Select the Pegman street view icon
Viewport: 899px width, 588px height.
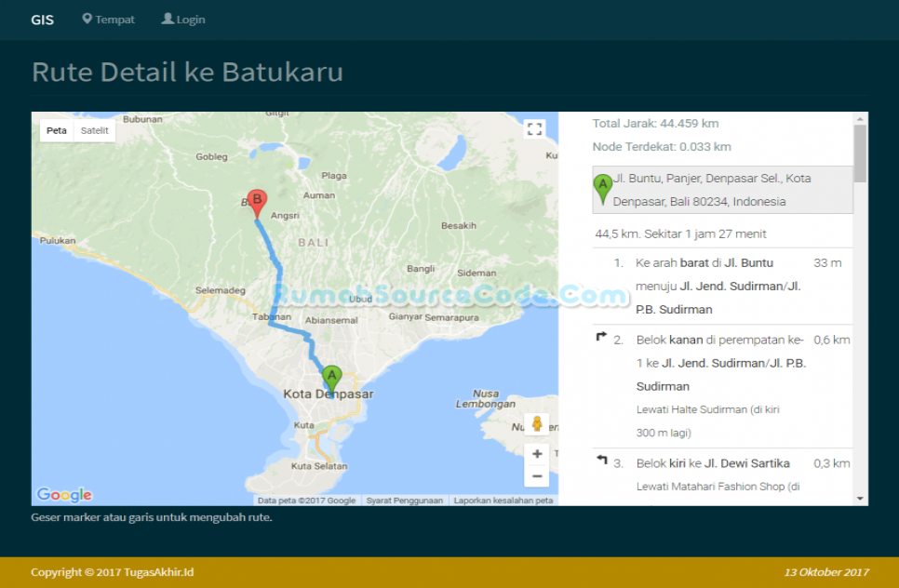click(x=536, y=422)
